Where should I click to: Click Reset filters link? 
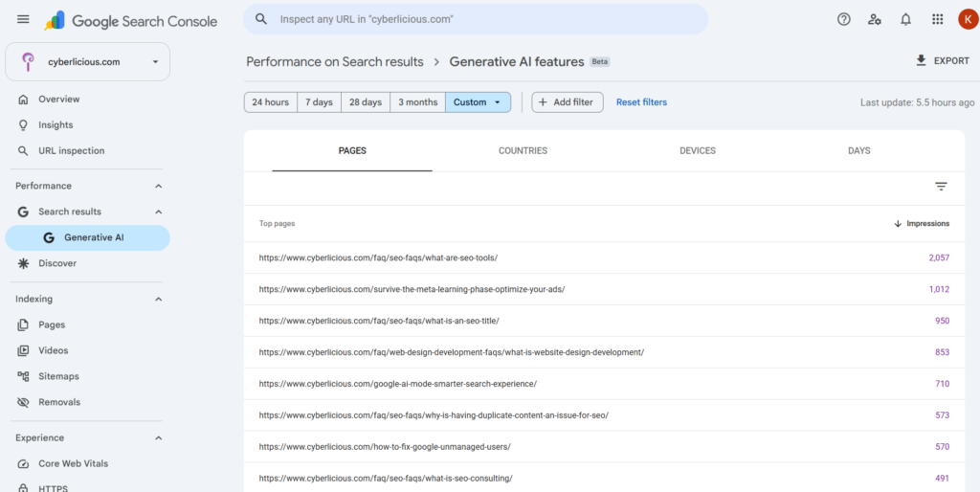click(641, 101)
